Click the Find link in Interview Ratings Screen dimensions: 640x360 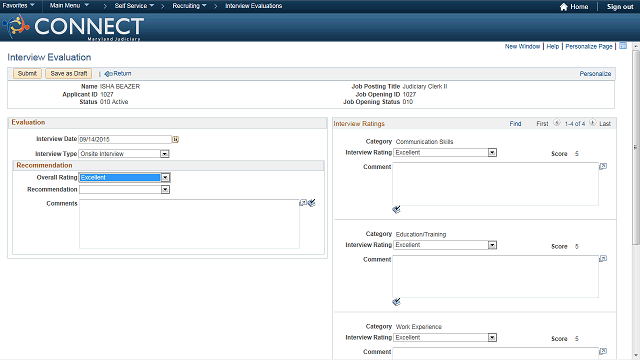click(515, 124)
